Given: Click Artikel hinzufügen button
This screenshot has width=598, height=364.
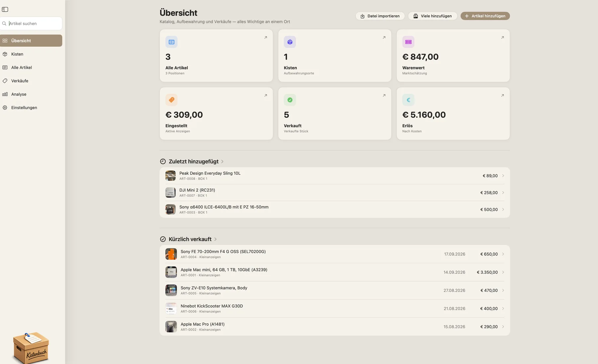Looking at the screenshot, I should [485, 16].
